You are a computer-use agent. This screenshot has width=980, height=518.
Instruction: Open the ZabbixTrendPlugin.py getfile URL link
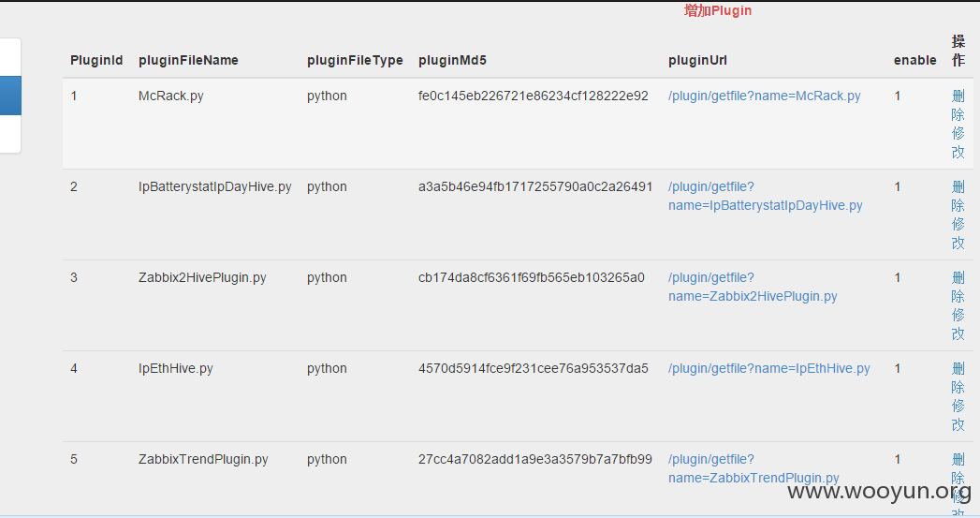[753, 468]
